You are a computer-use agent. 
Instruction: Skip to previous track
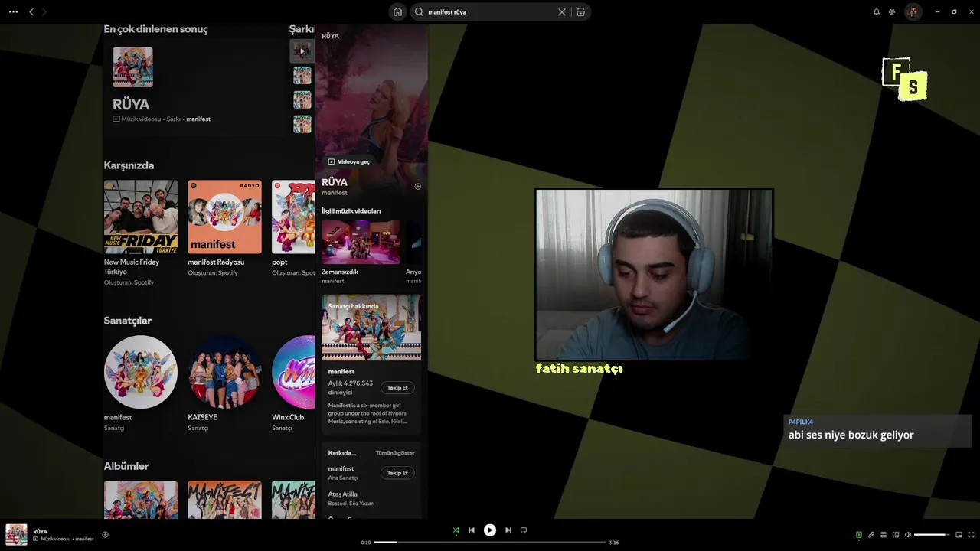pos(472,530)
